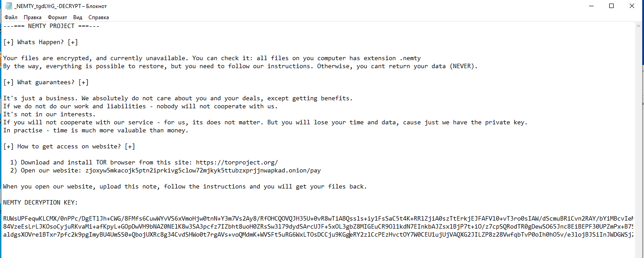Place cursor on the NEMTY DECRYPTION KEY line
This screenshot has width=644, height=258.
click(40, 202)
